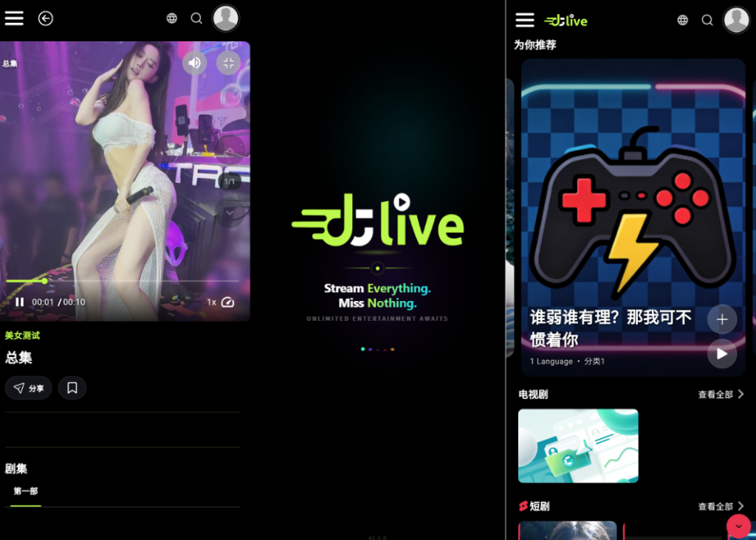Open search in left player panel
Screen dimensions: 756x540
point(196,18)
